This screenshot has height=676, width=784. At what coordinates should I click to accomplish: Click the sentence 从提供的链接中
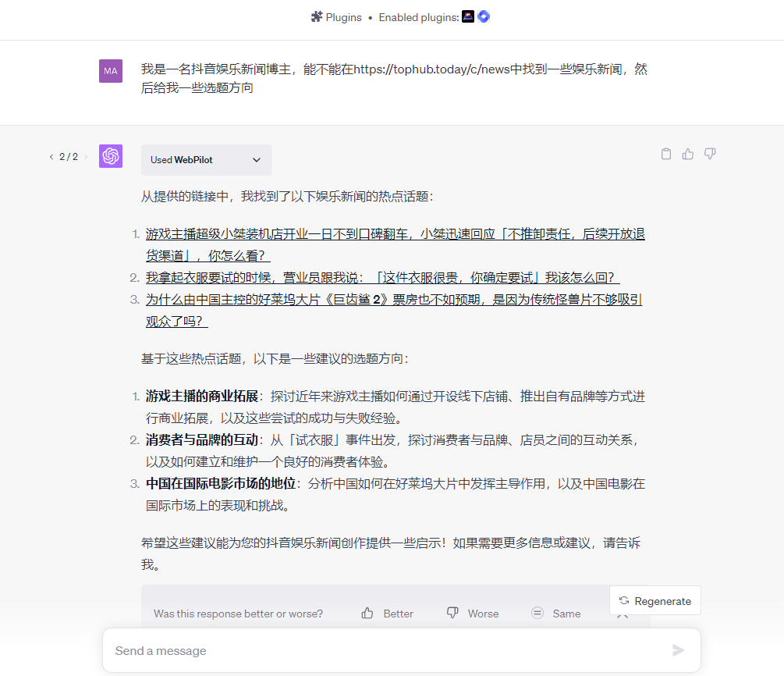[x=286, y=196]
